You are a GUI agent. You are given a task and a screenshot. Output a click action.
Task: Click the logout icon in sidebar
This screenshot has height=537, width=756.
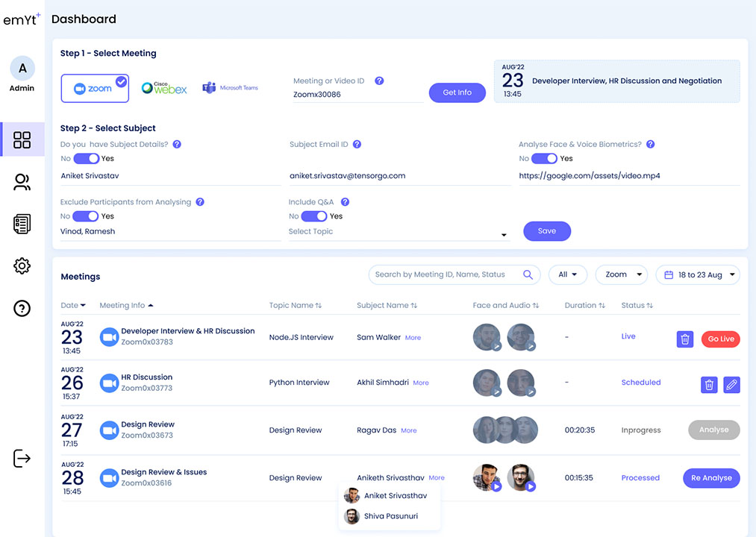click(22, 459)
